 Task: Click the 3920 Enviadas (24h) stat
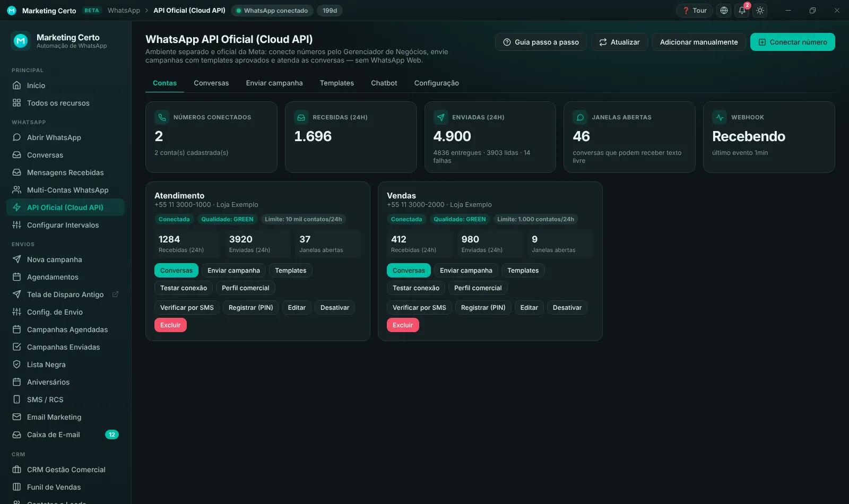coord(258,244)
